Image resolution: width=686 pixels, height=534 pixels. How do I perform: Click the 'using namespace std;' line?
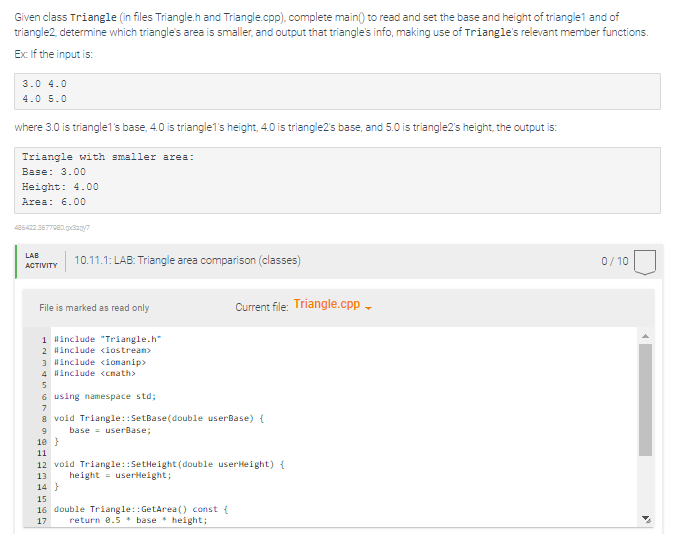coord(105,397)
